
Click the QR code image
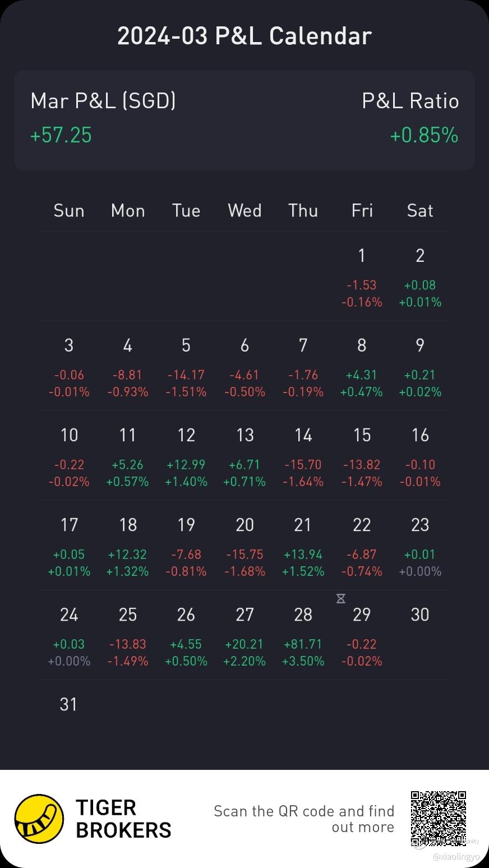pyautogui.click(x=439, y=819)
